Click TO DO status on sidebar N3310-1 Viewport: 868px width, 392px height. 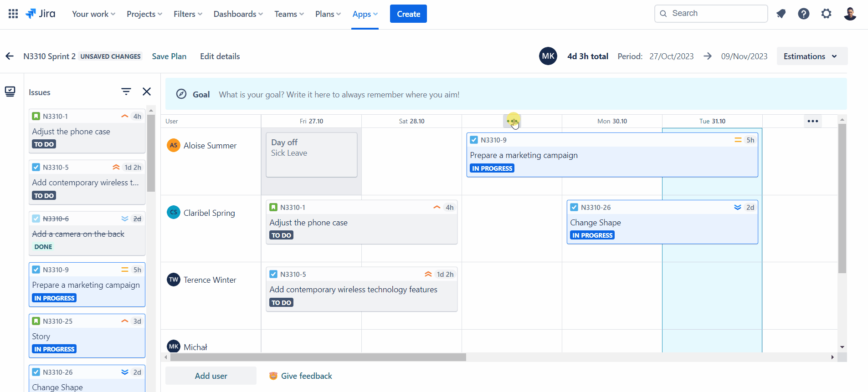click(44, 144)
